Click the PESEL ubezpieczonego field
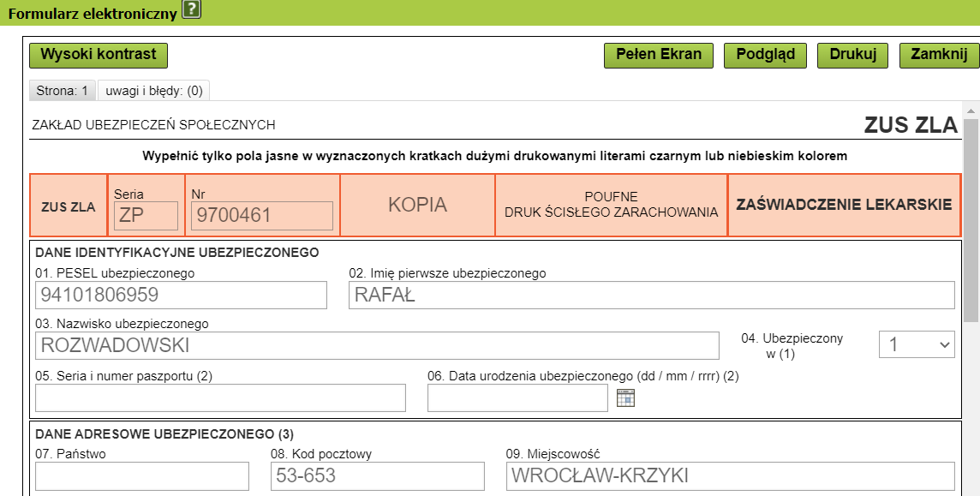The height and width of the screenshot is (496, 980). pos(182,295)
